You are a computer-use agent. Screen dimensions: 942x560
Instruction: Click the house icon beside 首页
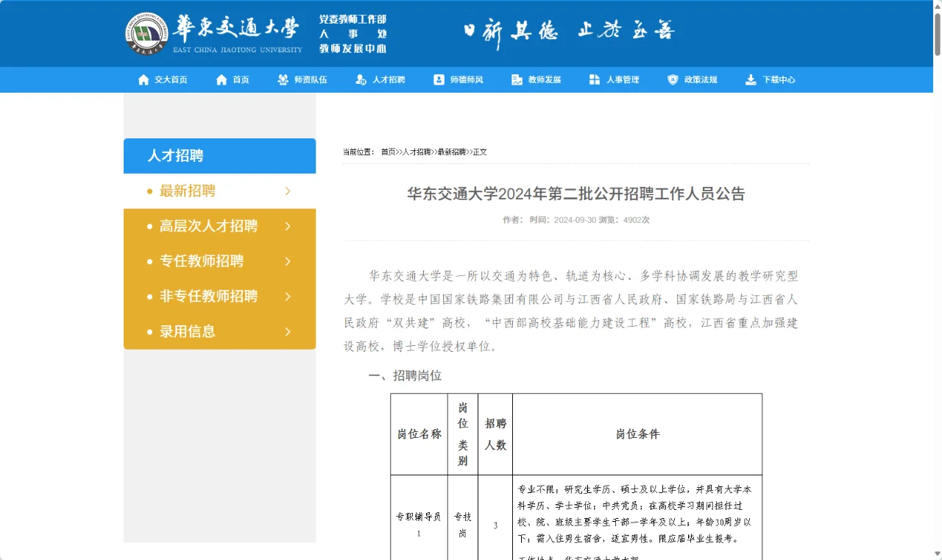[222, 79]
